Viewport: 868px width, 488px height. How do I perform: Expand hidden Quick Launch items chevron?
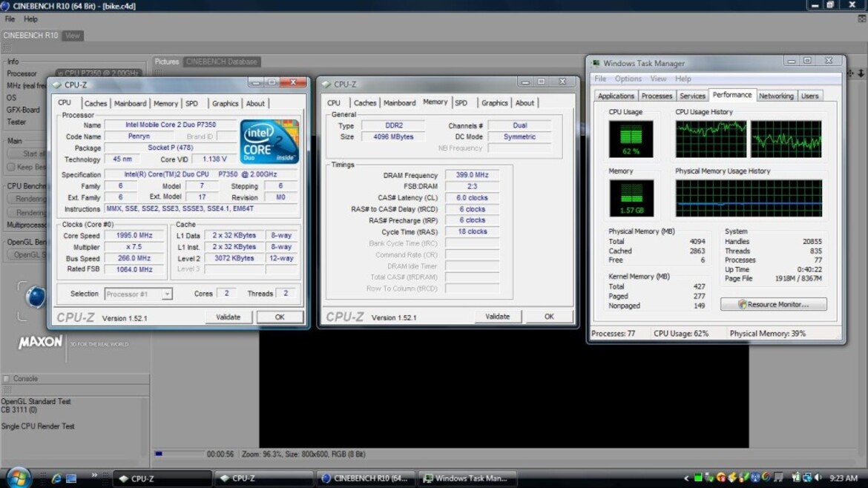coord(94,475)
